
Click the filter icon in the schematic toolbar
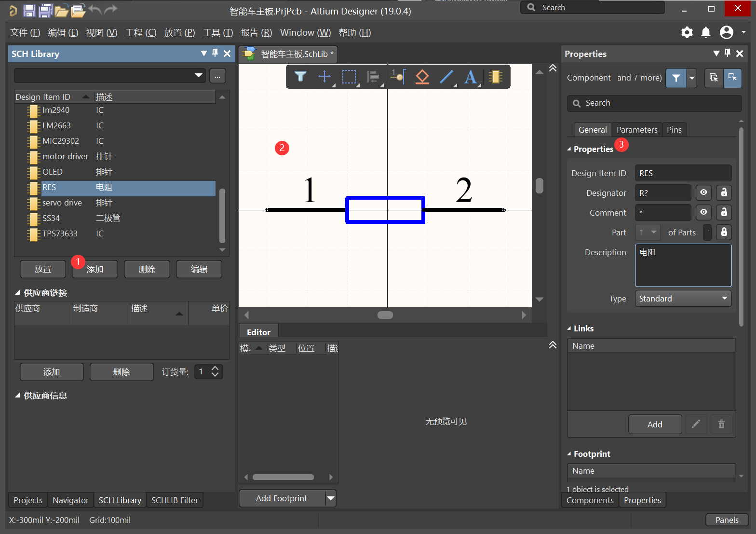tap(300, 77)
